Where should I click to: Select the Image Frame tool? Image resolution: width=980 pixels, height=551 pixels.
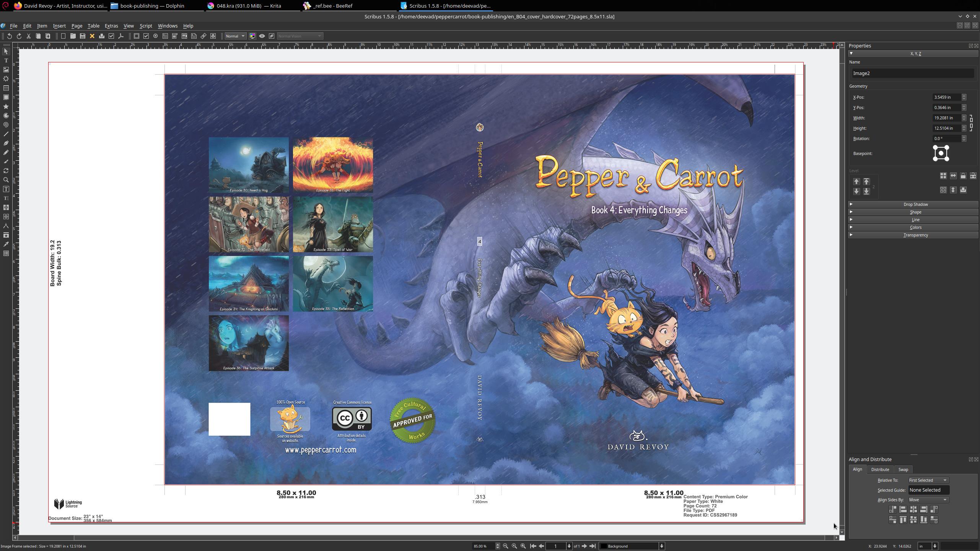(6, 70)
